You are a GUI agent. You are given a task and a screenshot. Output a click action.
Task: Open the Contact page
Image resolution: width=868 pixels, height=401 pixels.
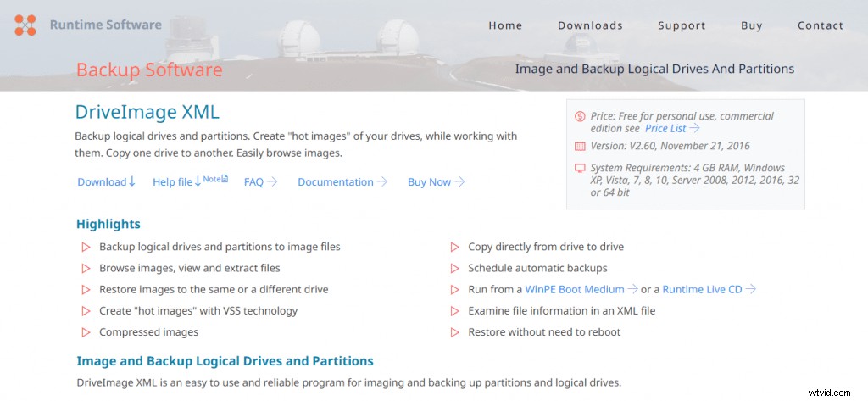click(x=820, y=25)
